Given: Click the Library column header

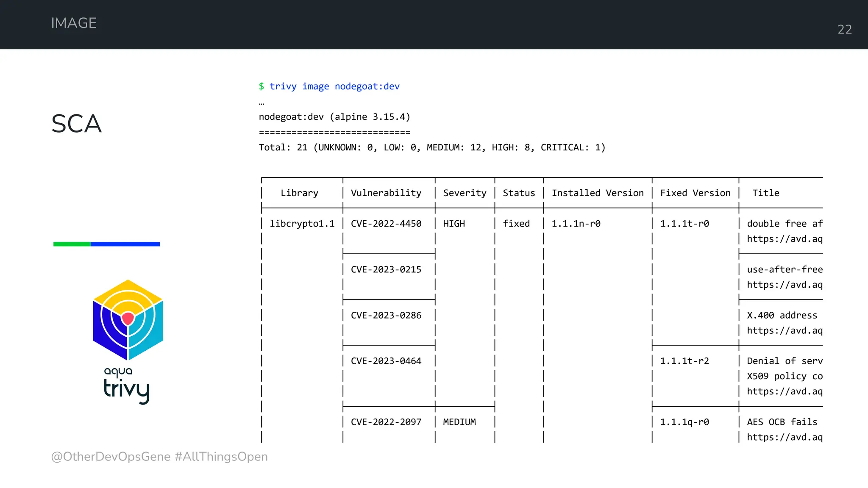Looking at the screenshot, I should [299, 193].
